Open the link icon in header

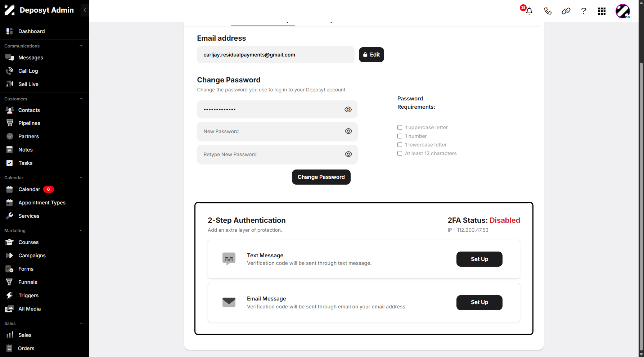(566, 11)
